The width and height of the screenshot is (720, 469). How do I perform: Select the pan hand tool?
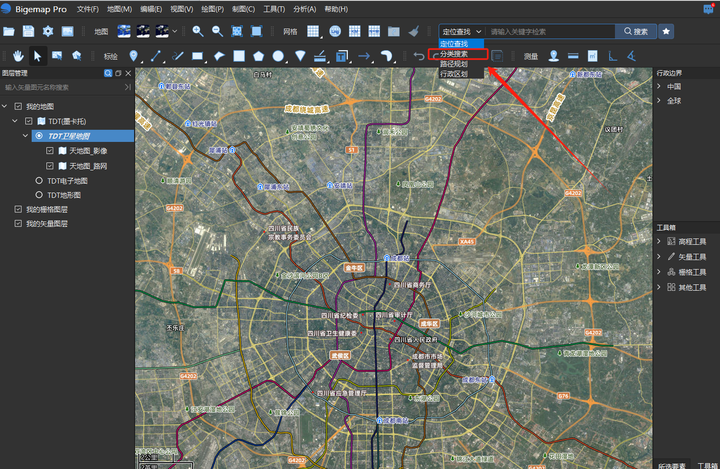(x=18, y=56)
